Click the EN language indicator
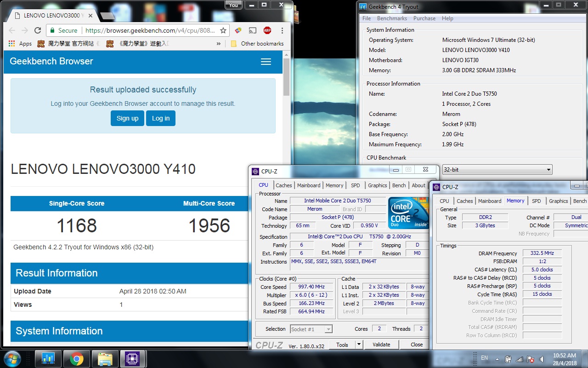 (484, 357)
